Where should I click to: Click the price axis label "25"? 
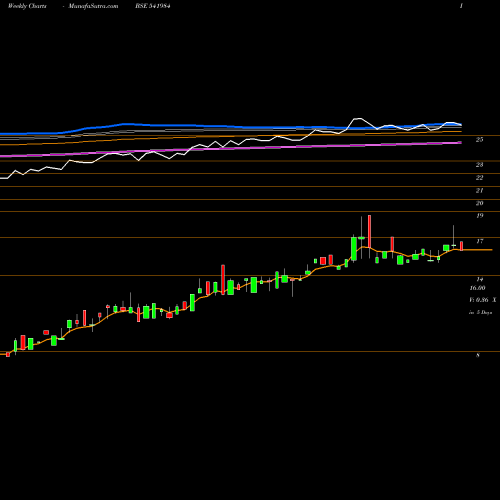click(x=479, y=140)
